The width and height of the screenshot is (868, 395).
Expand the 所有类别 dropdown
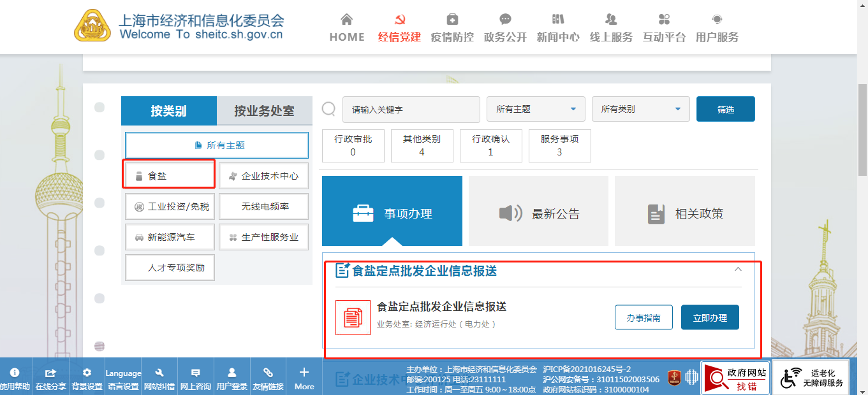tap(640, 109)
